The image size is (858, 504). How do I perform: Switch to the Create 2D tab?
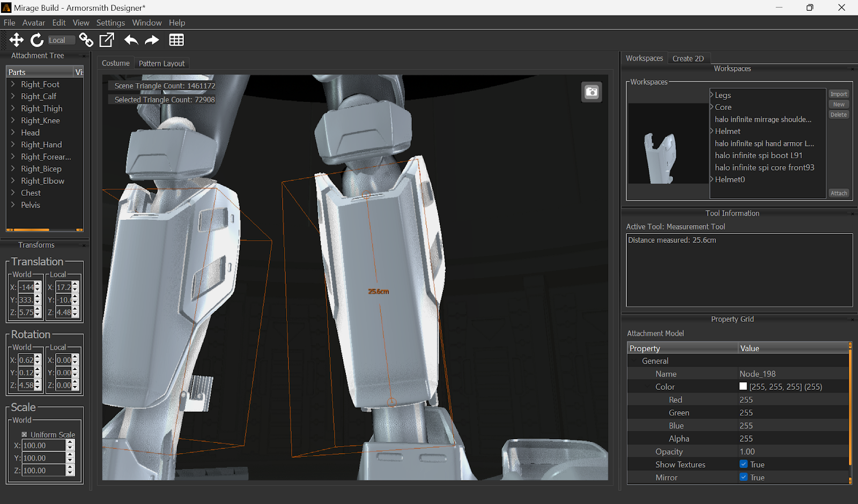point(688,58)
